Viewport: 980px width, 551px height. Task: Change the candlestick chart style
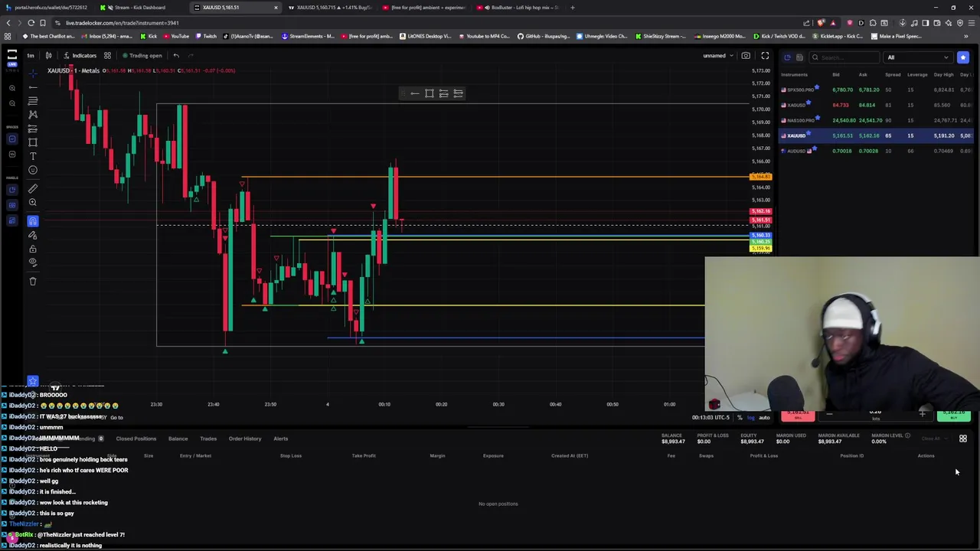(48, 55)
